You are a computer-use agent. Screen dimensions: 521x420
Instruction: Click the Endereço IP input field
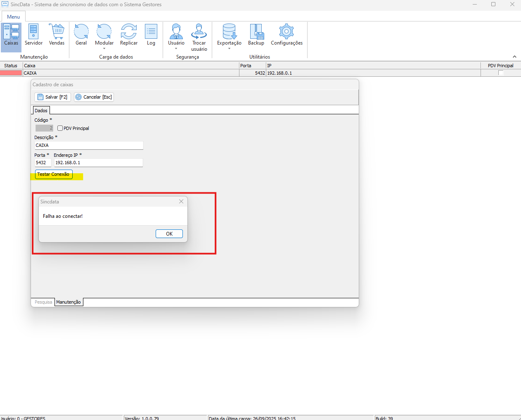coord(98,163)
